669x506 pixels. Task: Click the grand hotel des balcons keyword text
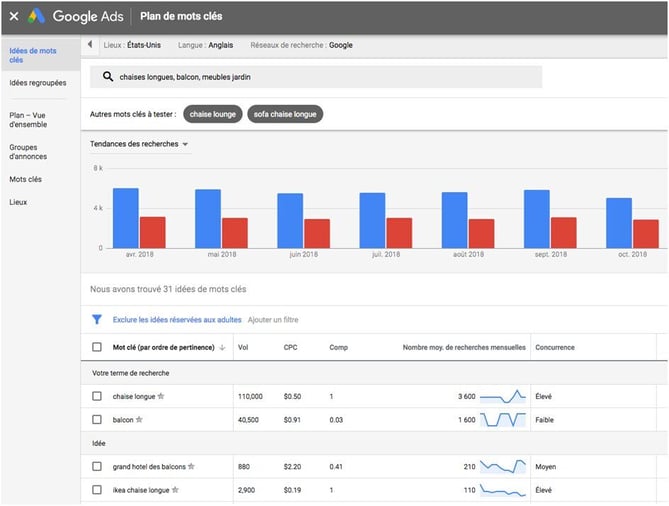pyautogui.click(x=149, y=466)
